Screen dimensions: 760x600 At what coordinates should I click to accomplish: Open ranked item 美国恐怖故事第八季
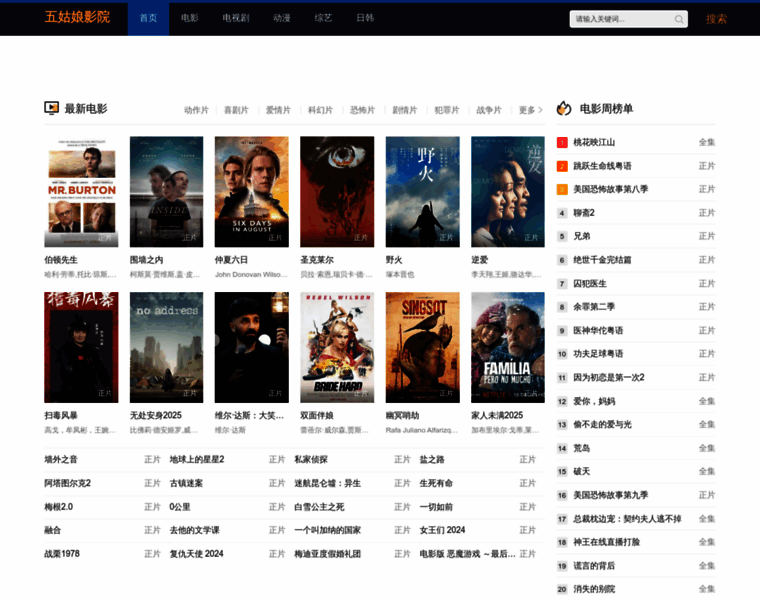611,189
